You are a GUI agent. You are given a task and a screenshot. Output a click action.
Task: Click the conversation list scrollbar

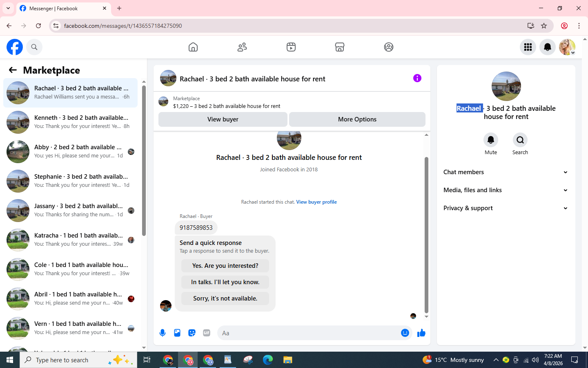(144, 161)
